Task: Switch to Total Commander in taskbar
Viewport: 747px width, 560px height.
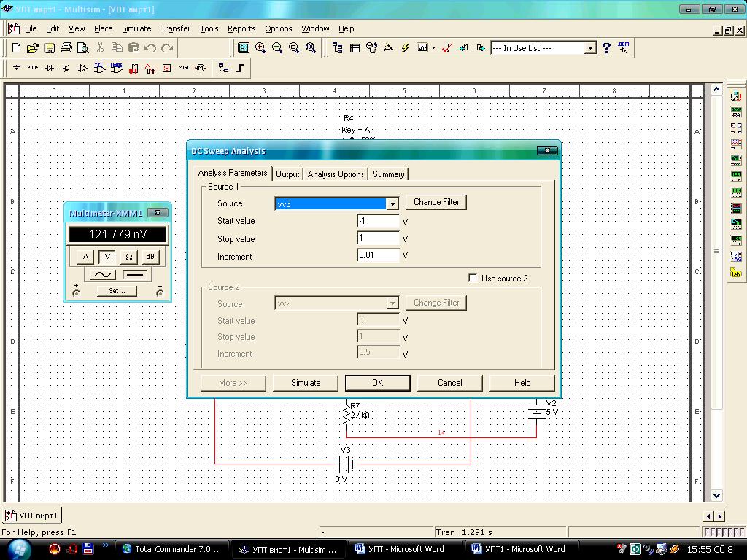Action: 174,549
